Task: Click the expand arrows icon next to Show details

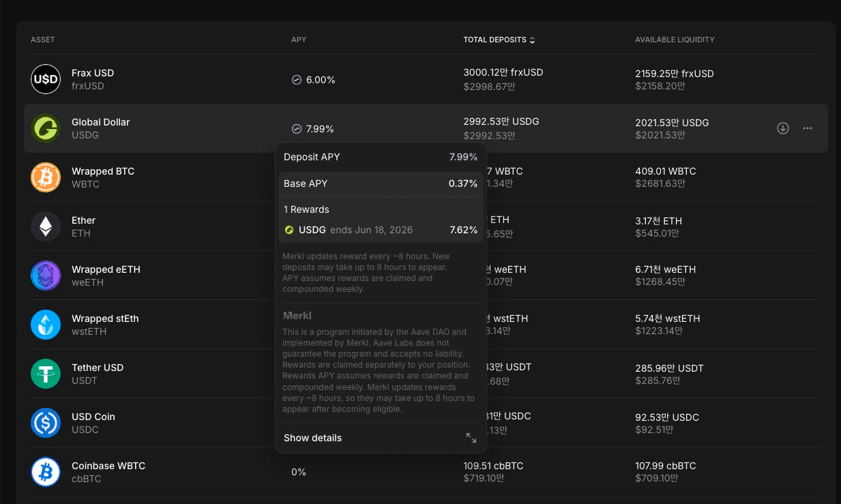Action: pyautogui.click(x=471, y=438)
